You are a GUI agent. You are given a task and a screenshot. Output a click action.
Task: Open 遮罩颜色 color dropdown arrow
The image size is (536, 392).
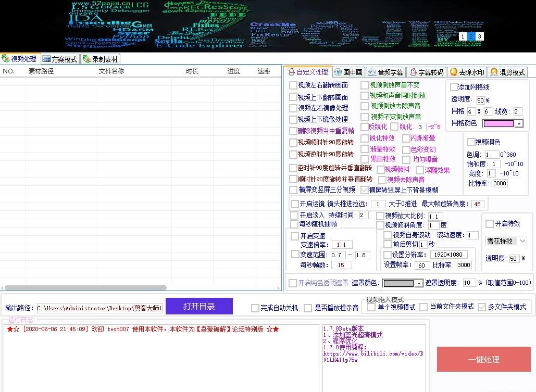[x=419, y=283]
